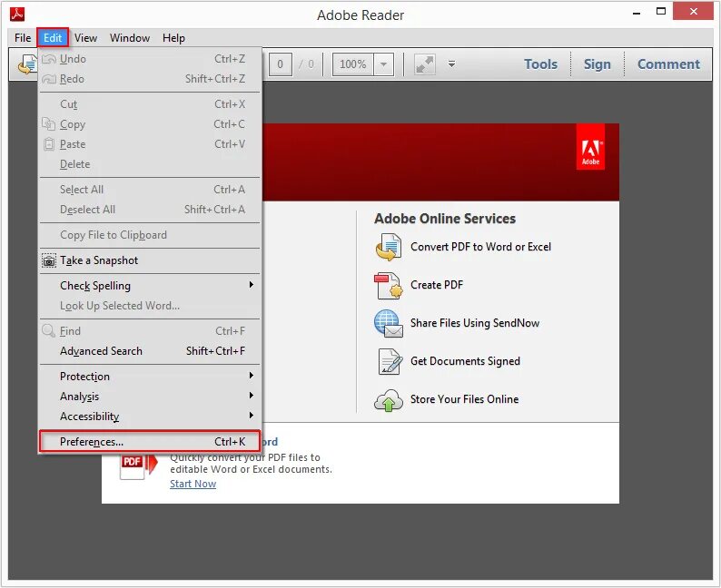
Task: Click Find menu entry text
Action: (70, 331)
